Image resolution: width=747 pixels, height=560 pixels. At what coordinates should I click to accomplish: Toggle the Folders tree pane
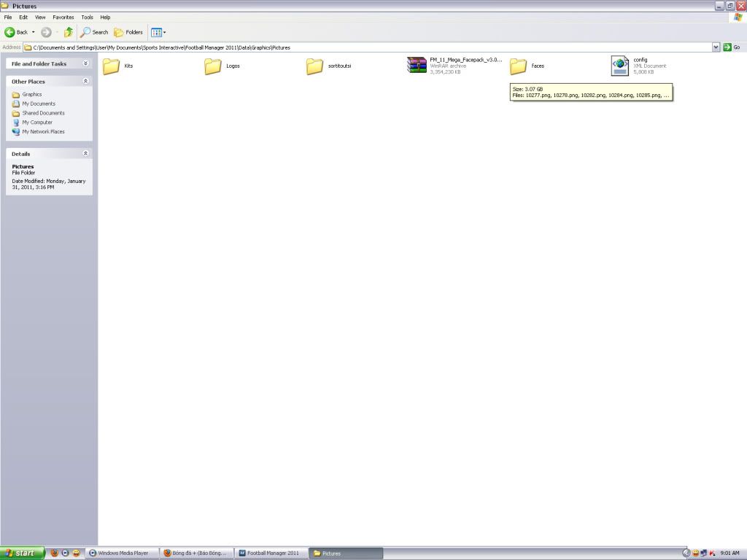click(x=128, y=32)
